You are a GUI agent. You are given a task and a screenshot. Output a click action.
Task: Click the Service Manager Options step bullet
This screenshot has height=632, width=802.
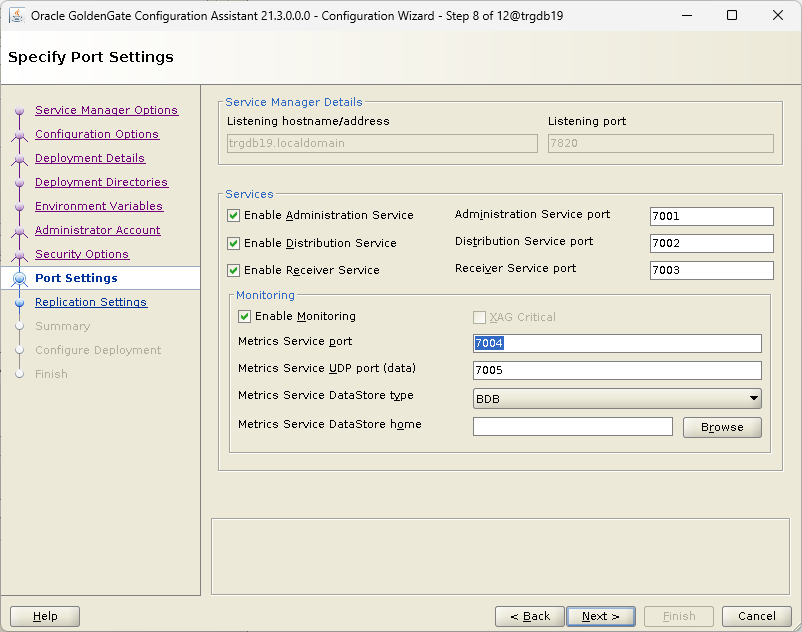tap(19, 111)
